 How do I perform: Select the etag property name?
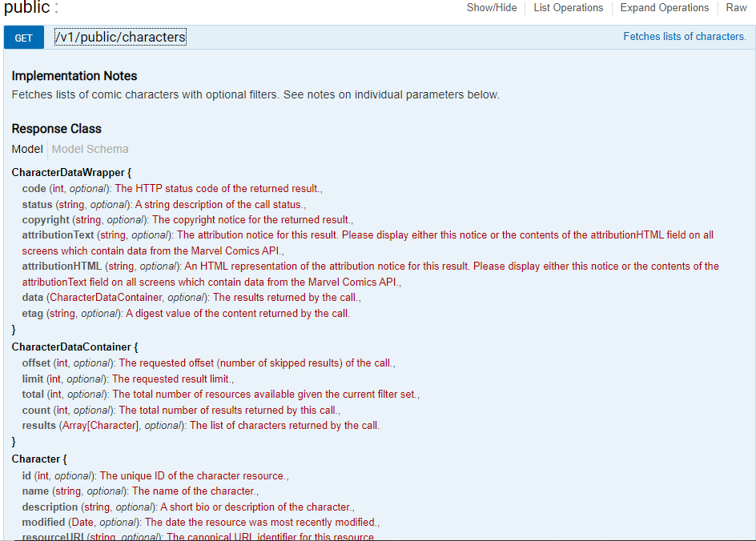32,314
